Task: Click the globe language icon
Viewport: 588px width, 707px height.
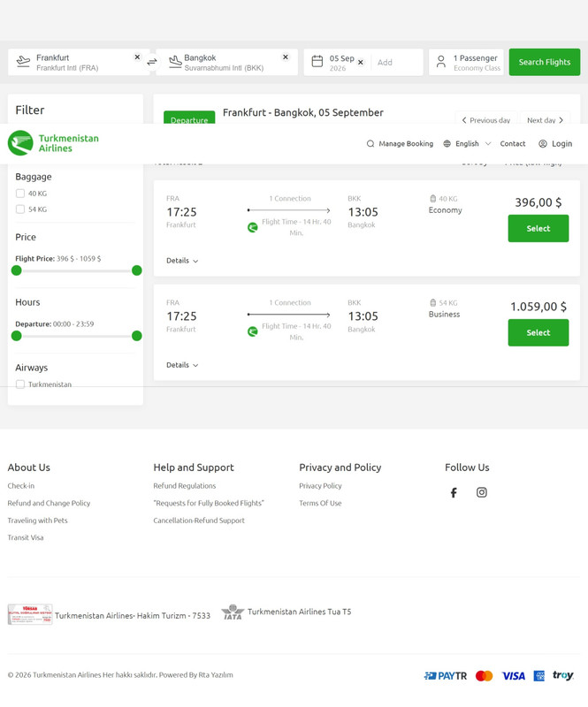Action: pyautogui.click(x=447, y=144)
